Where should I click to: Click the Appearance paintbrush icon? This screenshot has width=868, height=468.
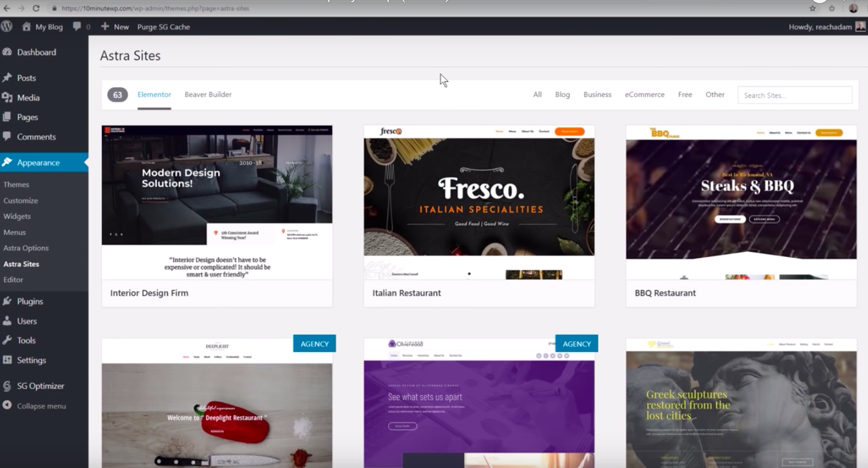coord(7,163)
